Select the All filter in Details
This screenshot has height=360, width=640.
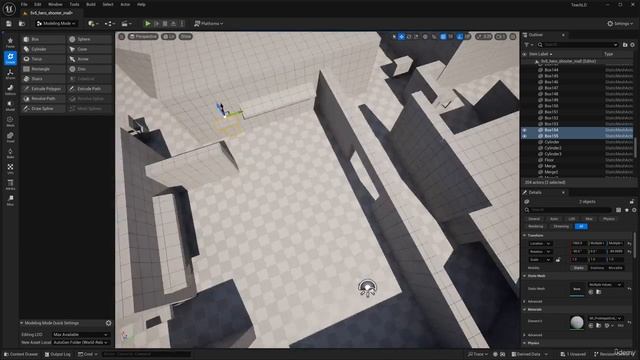(581, 226)
